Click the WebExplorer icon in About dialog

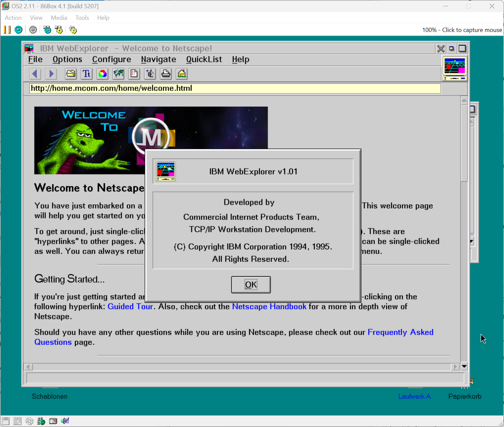(166, 171)
